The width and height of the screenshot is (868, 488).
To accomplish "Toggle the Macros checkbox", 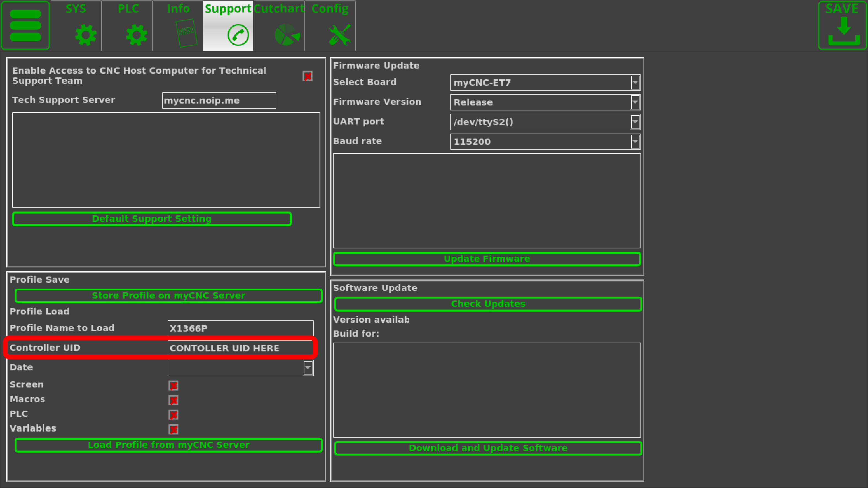I will pos(174,400).
